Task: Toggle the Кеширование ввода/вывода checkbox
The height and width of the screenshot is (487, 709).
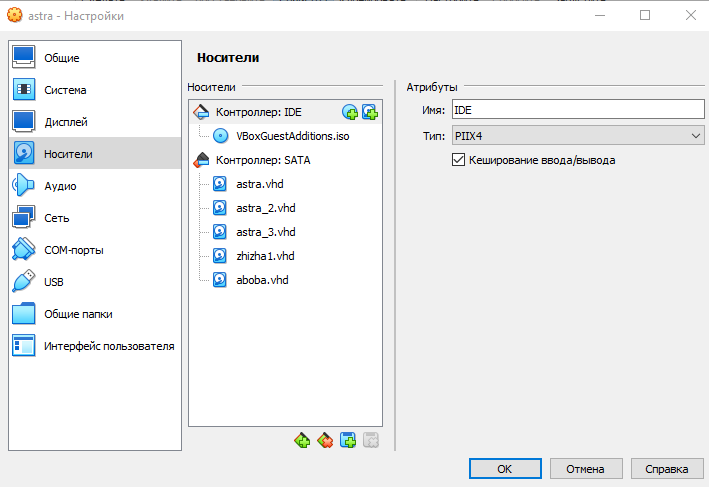Action: 458,160
